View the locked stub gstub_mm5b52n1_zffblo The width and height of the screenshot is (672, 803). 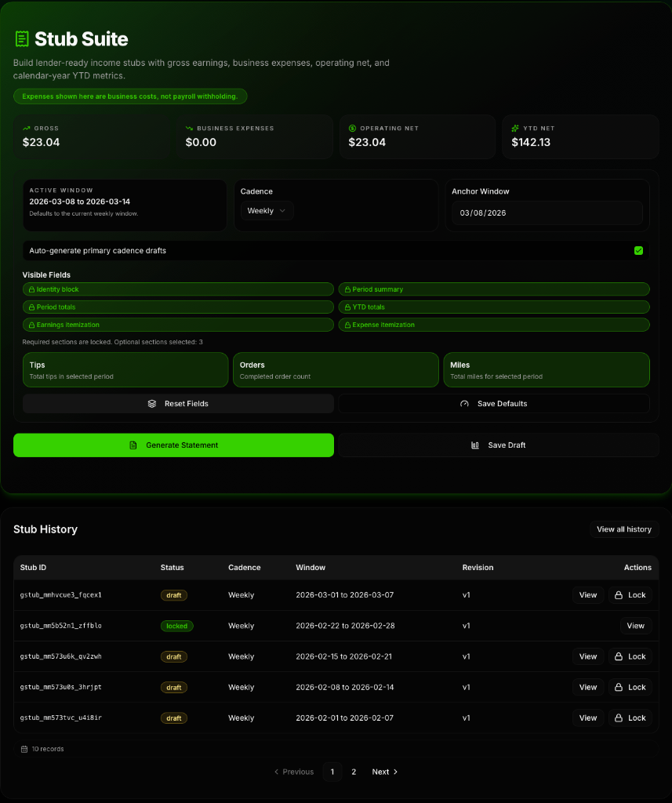[635, 626]
